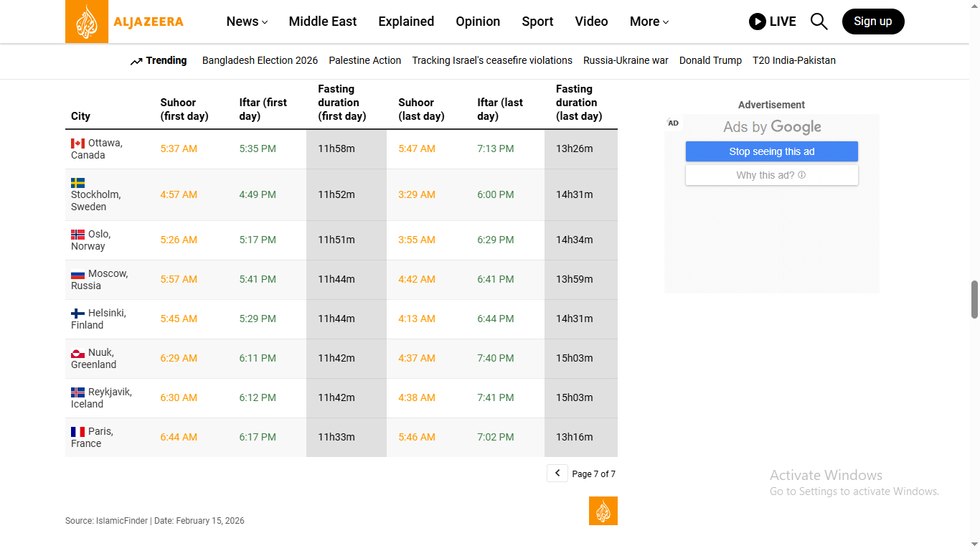Image resolution: width=980 pixels, height=551 pixels.
Task: Click the small AD badge icon
Action: point(673,123)
